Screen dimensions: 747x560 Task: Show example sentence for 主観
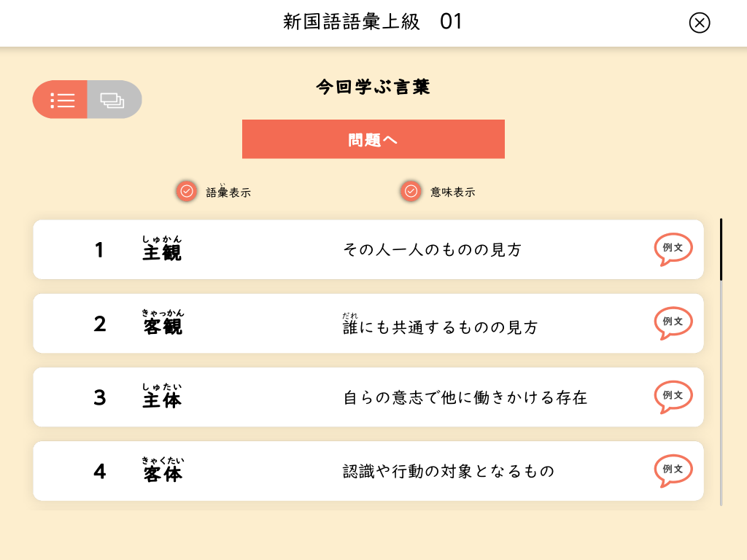[x=673, y=249]
